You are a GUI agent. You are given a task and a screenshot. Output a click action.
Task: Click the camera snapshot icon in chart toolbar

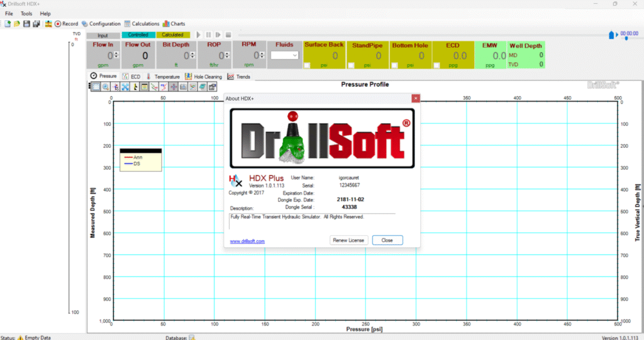click(183, 87)
